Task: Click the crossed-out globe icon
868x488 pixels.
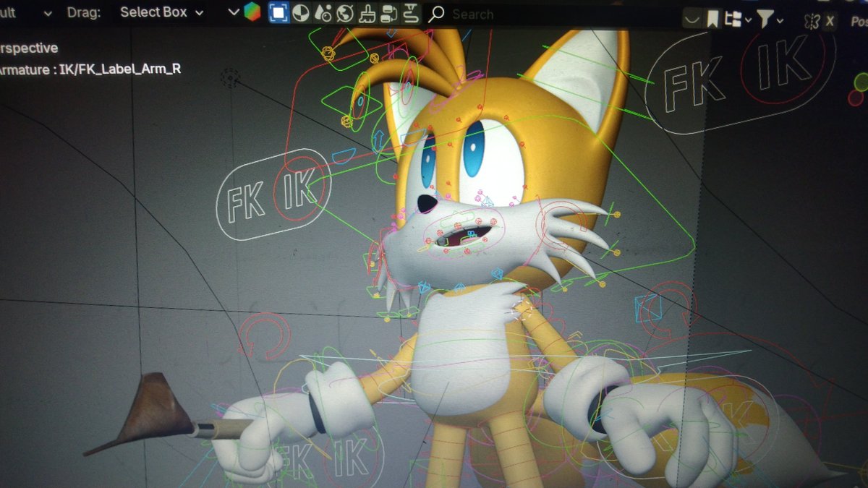Action: pyautogui.click(x=344, y=12)
